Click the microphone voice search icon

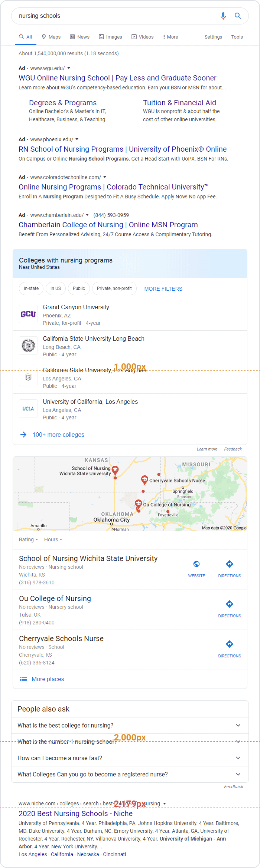223,16
